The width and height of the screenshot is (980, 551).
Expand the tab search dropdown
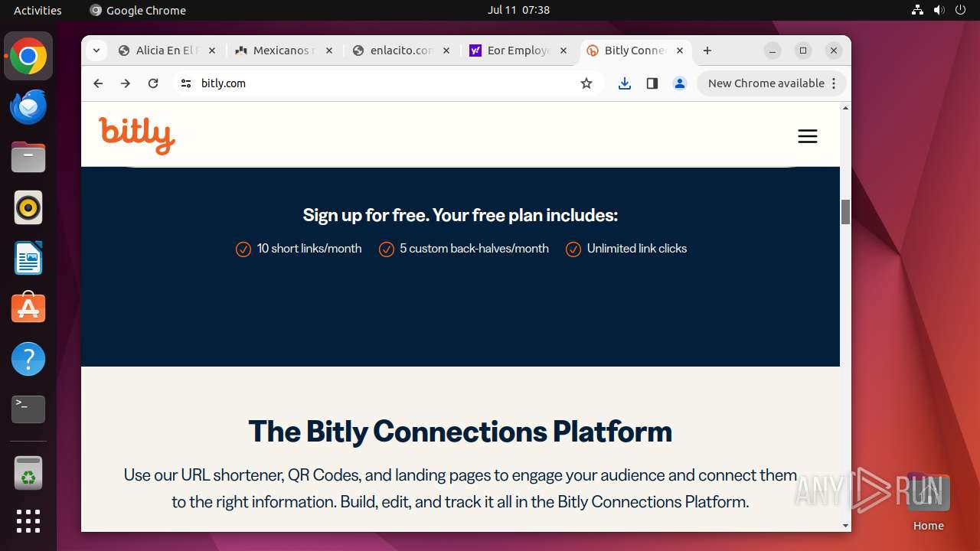tap(96, 51)
